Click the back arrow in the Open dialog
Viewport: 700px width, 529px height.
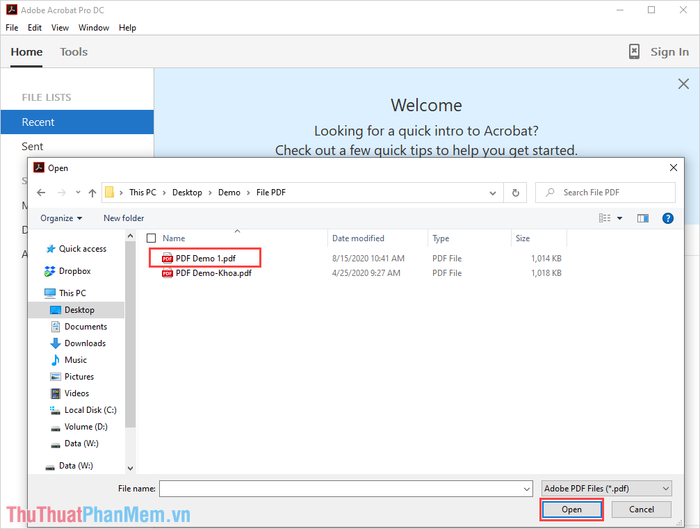[x=41, y=192]
